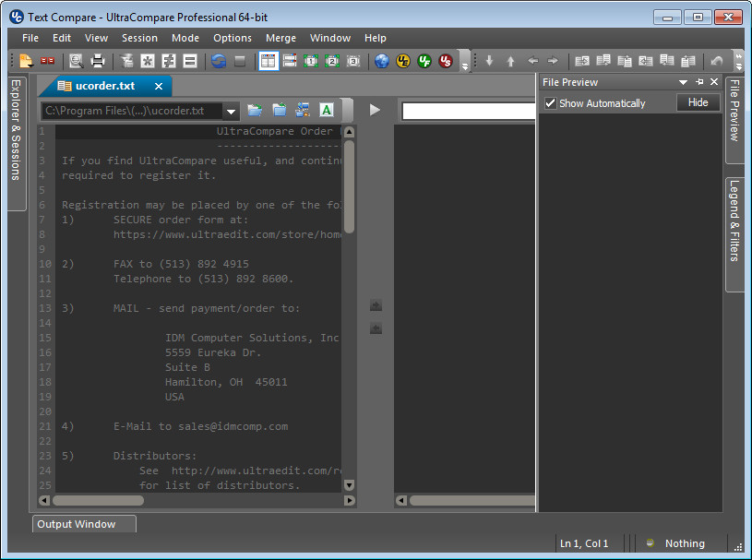752x560 pixels.
Task: Click the Hide button in File Preview
Action: coord(698,102)
